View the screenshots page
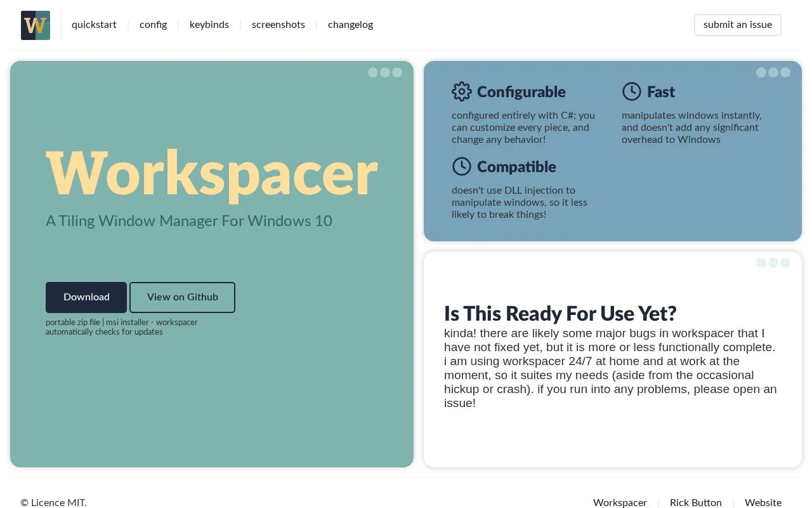Screen dimensions: 812x508 (278, 25)
